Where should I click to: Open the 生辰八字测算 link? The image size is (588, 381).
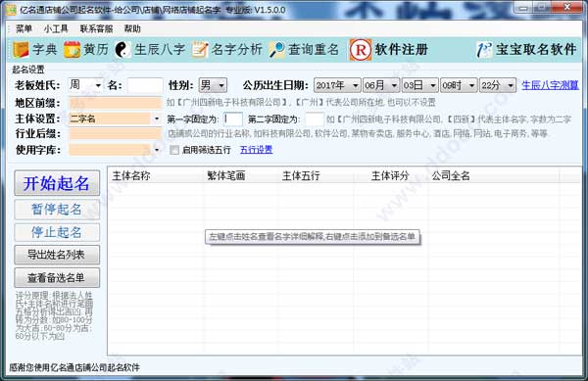(550, 85)
